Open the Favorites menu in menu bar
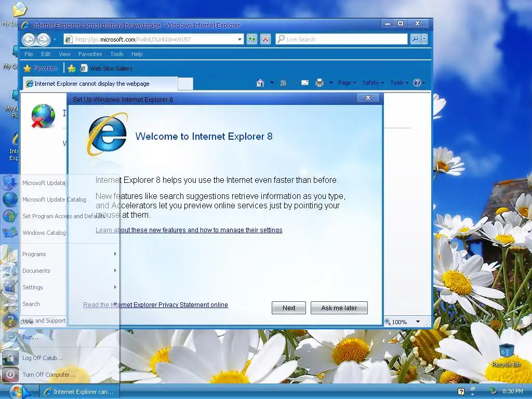Viewport: 532px width, 399px height. coord(90,54)
